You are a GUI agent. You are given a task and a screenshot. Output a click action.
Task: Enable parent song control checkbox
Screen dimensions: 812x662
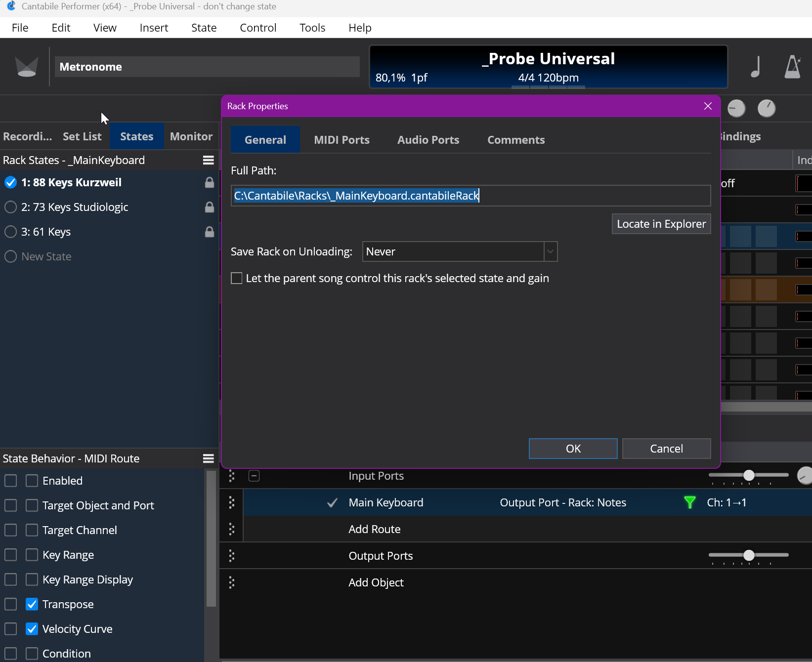pyautogui.click(x=237, y=278)
